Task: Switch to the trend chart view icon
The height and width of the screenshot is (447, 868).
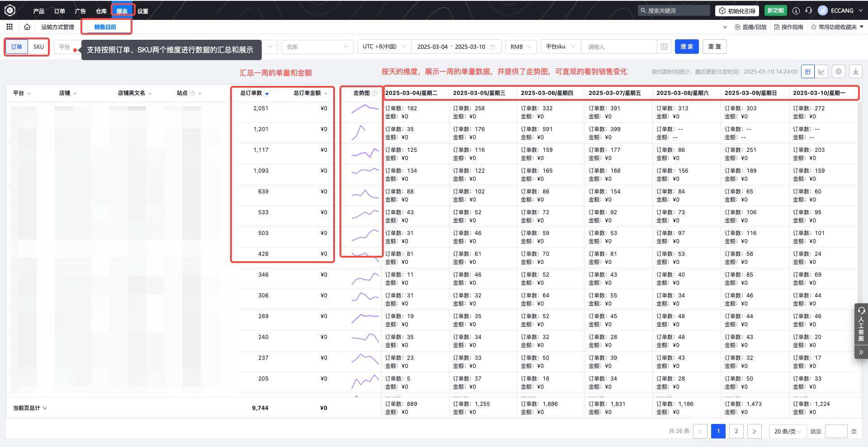Action: pos(821,71)
